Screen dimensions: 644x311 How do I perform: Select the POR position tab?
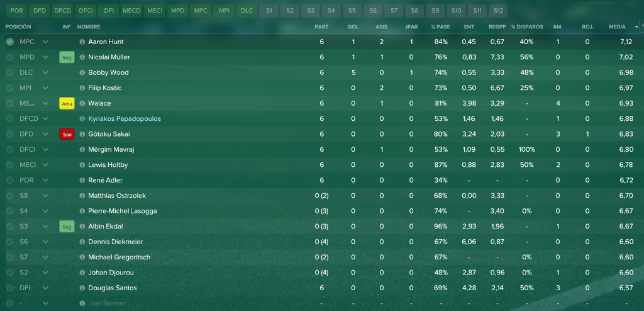click(17, 11)
